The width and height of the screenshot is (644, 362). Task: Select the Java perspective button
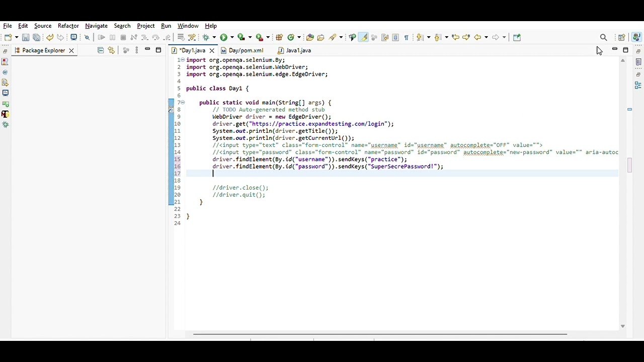click(636, 37)
